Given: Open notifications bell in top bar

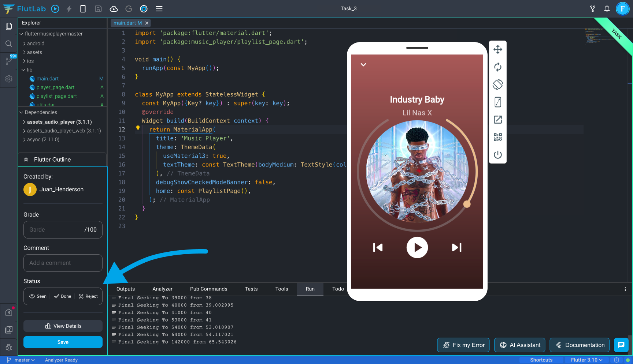Looking at the screenshot, I should pos(607,9).
